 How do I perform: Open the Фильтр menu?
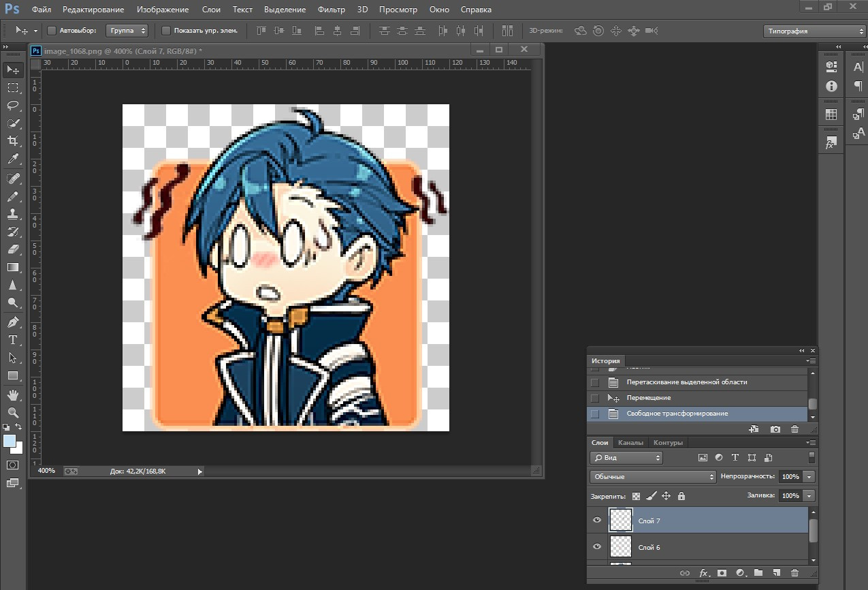(331, 10)
